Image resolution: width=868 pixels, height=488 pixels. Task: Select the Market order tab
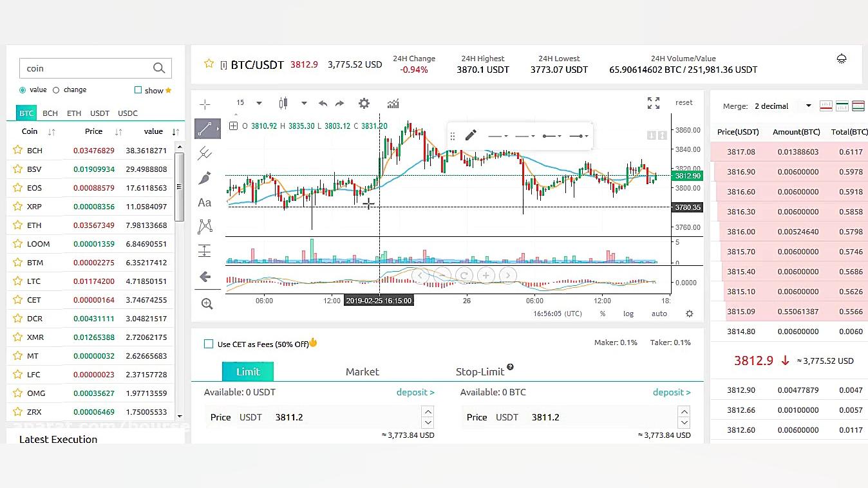click(x=362, y=371)
